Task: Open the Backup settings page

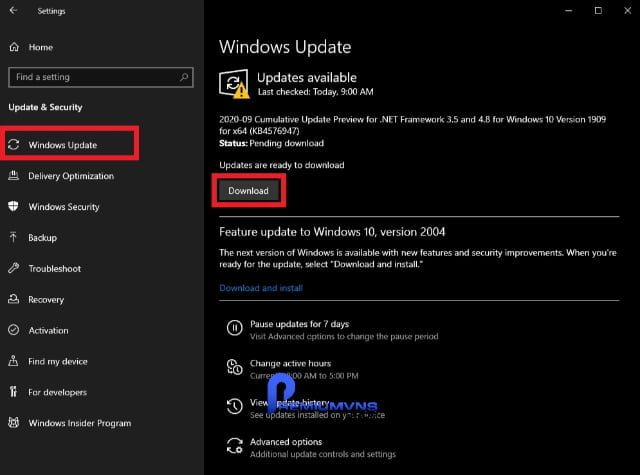Action: (x=42, y=238)
